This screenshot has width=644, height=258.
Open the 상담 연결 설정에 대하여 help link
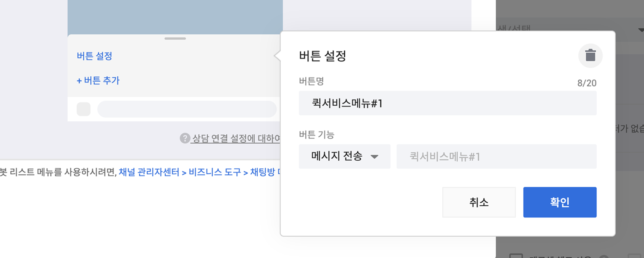[236, 138]
